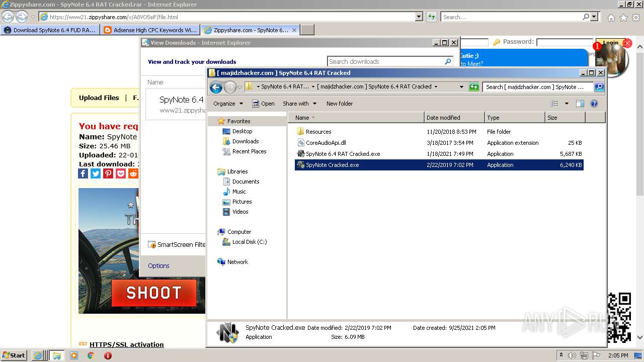This screenshot has height=362, width=644.
Task: Show hidden icons arrow in system tray
Action: 561,355
